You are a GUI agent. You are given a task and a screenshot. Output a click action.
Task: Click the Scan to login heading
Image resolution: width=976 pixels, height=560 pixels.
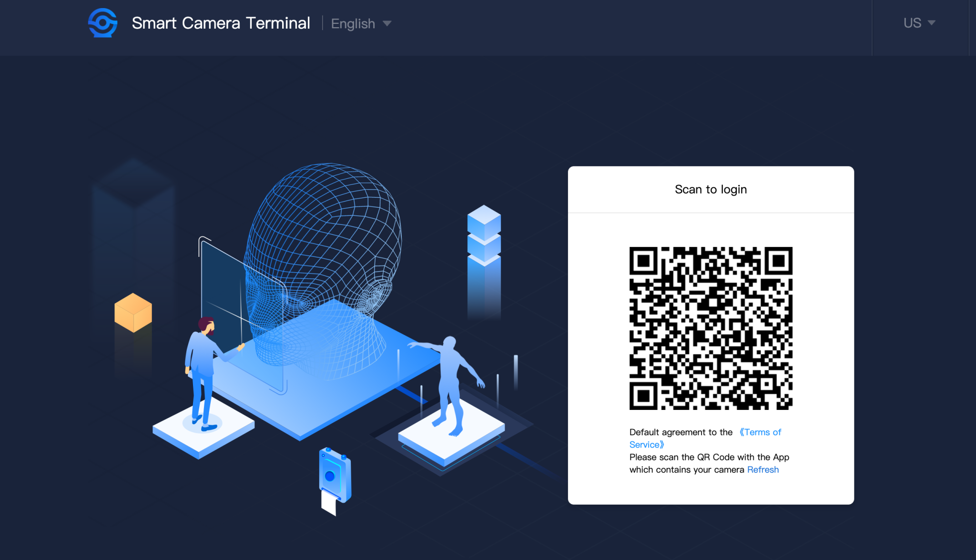tap(711, 189)
